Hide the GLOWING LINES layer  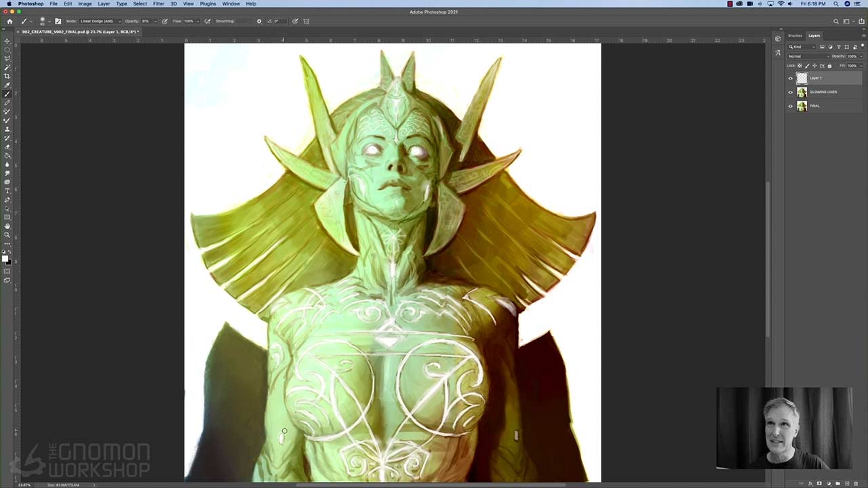[x=790, y=92]
